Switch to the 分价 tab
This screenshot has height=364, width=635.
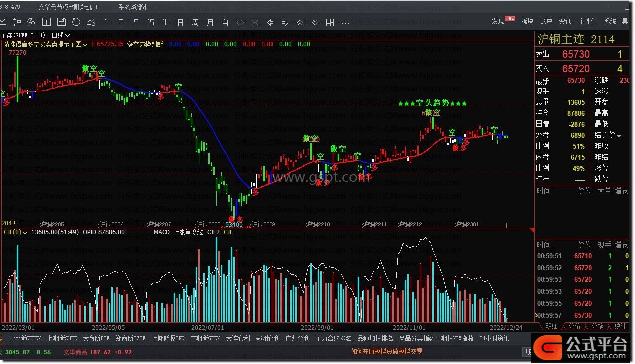click(574, 326)
